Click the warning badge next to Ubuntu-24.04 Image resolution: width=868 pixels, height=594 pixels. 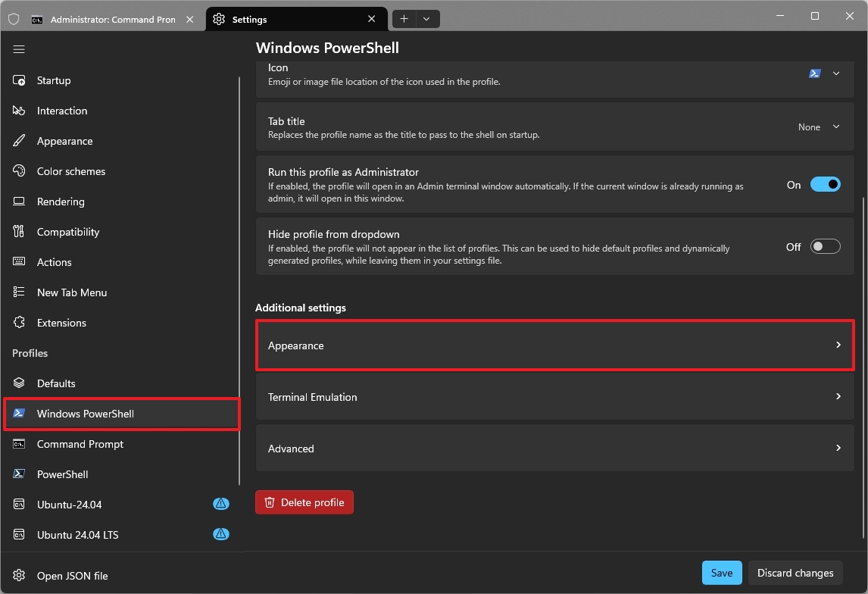coord(220,504)
